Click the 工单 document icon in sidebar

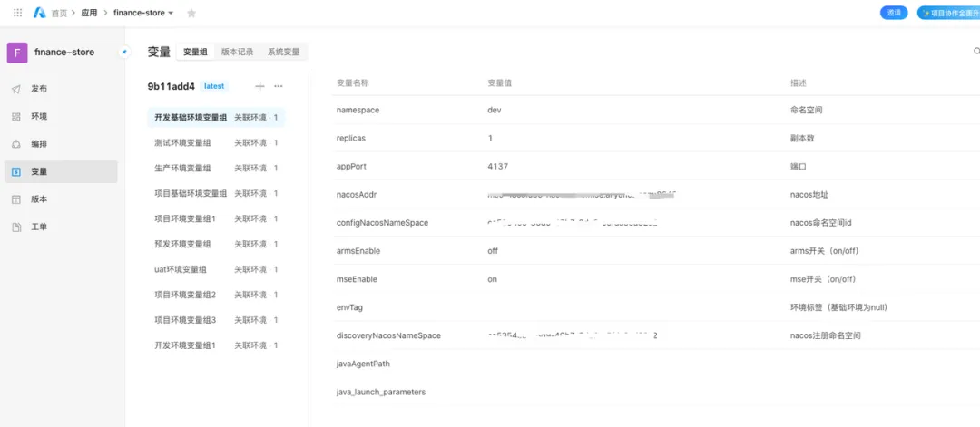click(x=17, y=228)
